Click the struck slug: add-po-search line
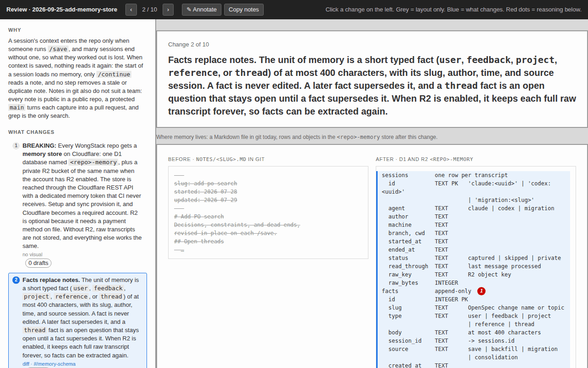Image resolution: width=588 pixels, height=368 pixels. click(205, 184)
